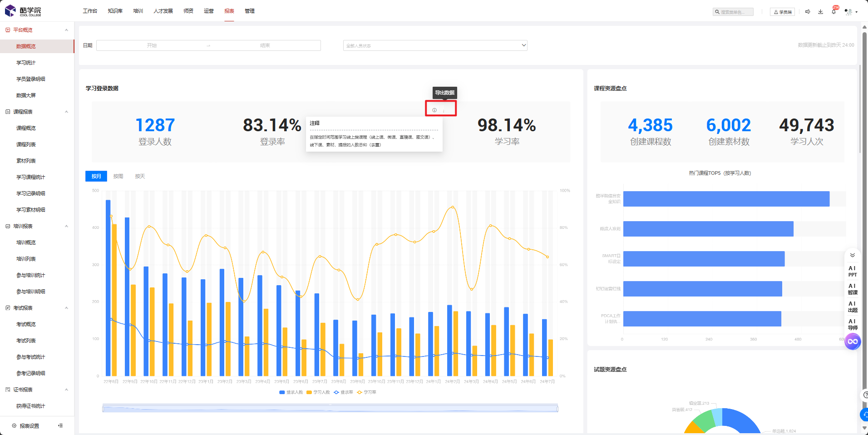Open AI 智课 tool in floating panel
Viewport: 868px width, 435px height.
(x=853, y=289)
